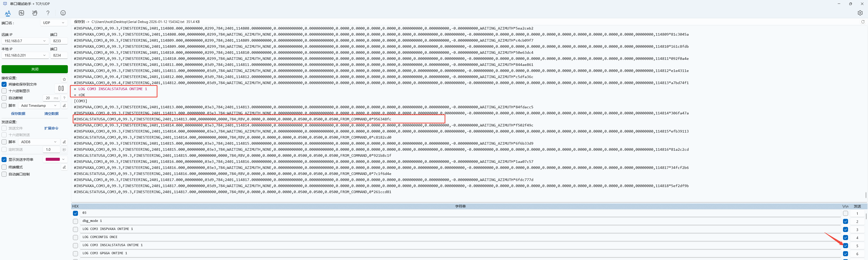Pause receiving with the pause icon

(61, 88)
